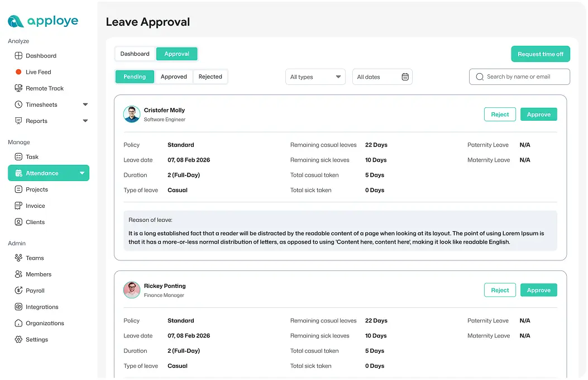Click the Invoice document icon
Viewport: 588px width, 380px height.
(18, 206)
